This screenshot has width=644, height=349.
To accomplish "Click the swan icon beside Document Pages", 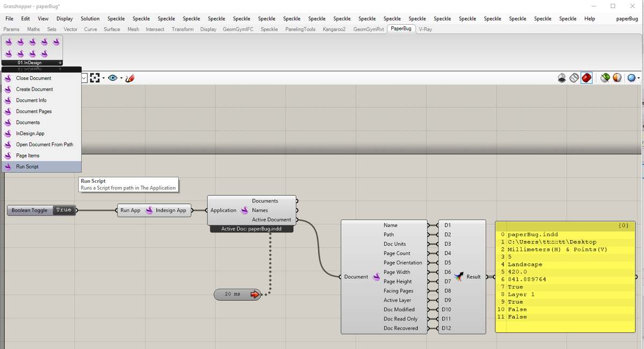I will pyautogui.click(x=8, y=112).
